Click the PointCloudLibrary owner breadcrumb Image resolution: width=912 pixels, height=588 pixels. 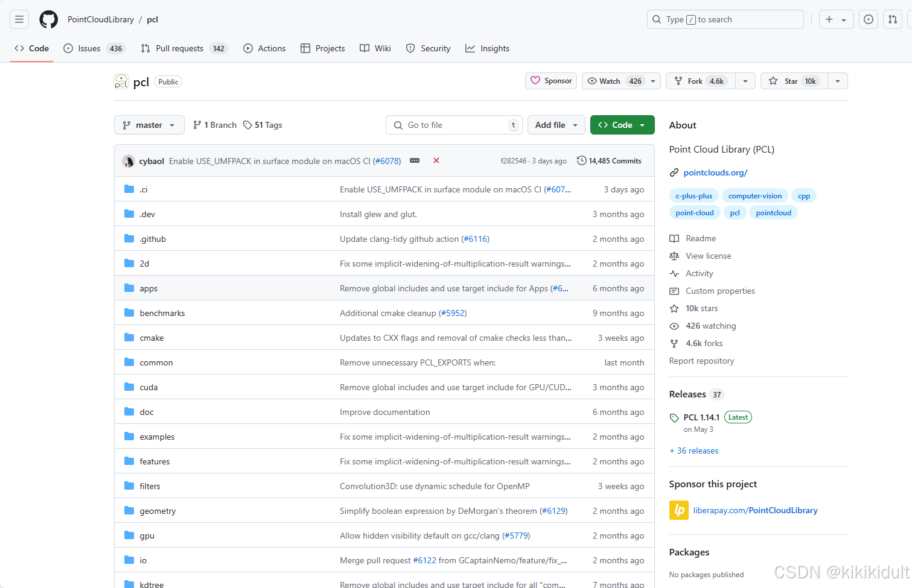tap(101, 19)
